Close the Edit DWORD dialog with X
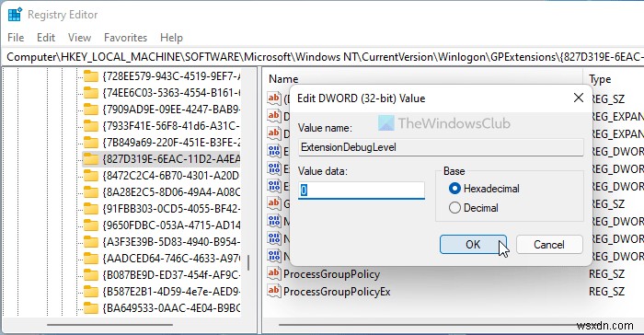Screen dimensions: 644x335 [x=579, y=98]
